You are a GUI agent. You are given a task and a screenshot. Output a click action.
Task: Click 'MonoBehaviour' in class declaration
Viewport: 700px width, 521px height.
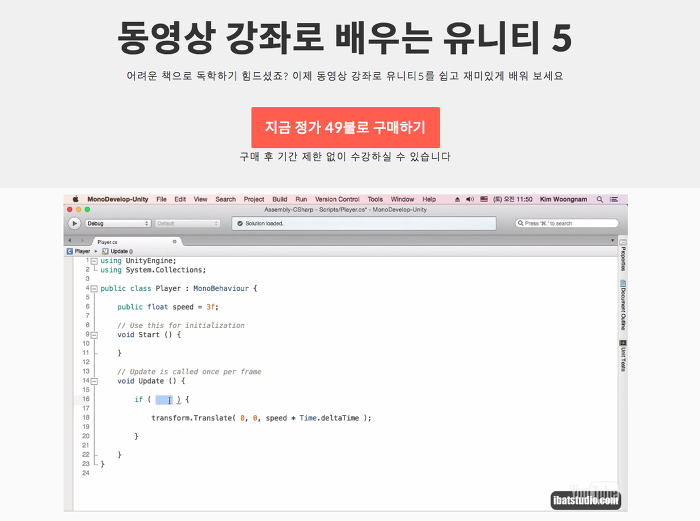coord(221,289)
